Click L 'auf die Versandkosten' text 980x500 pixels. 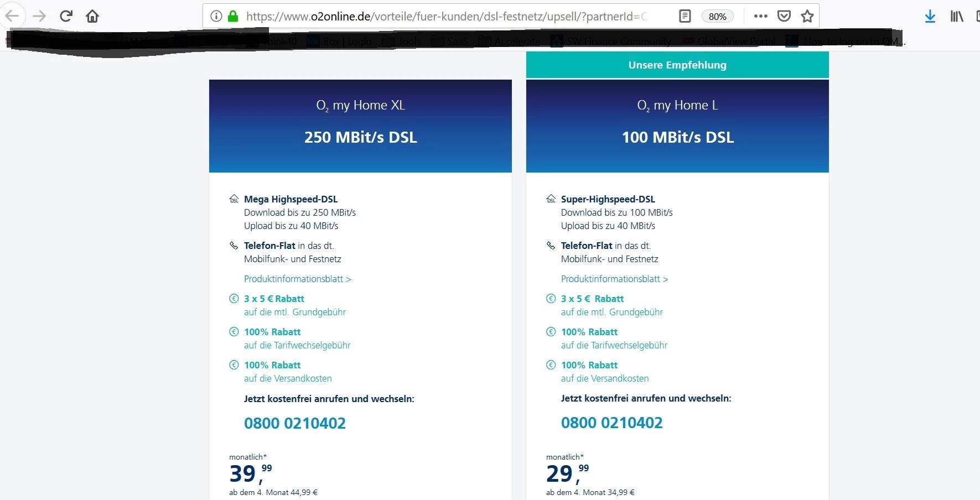(605, 378)
